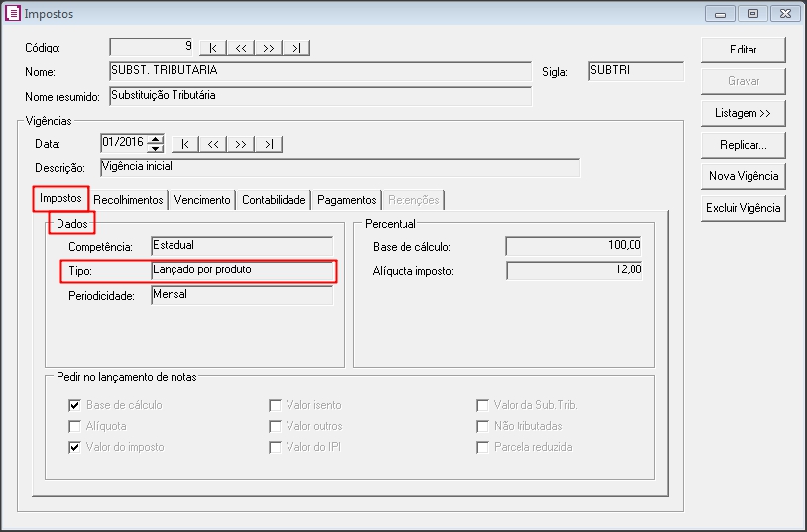Viewport: 807px width, 532px height.
Task: Create a Nova Vigência
Action: pyautogui.click(x=744, y=176)
